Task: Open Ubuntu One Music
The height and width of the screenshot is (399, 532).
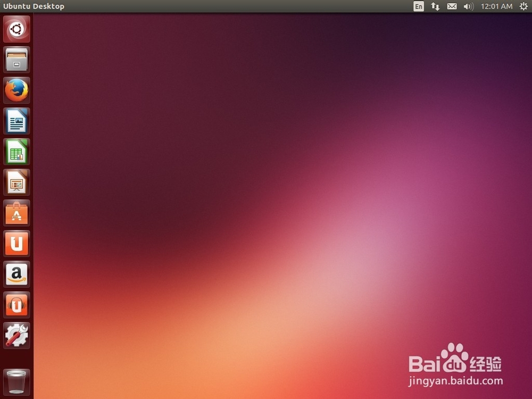Action: (x=16, y=305)
